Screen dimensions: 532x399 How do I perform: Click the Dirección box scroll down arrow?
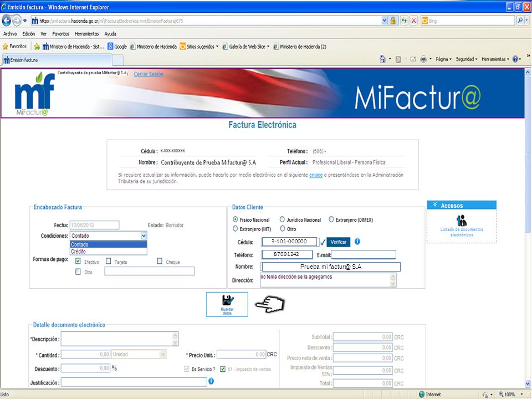pyautogui.click(x=393, y=284)
